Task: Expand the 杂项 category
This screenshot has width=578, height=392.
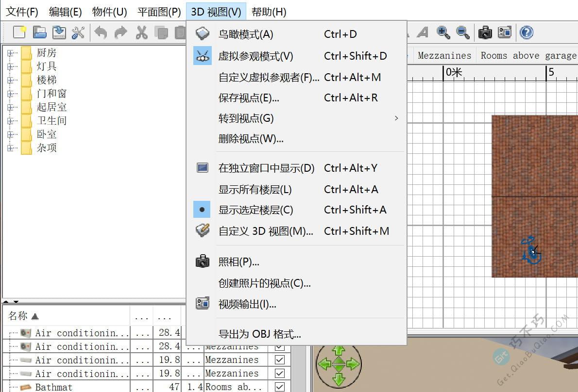Action: 10,148
